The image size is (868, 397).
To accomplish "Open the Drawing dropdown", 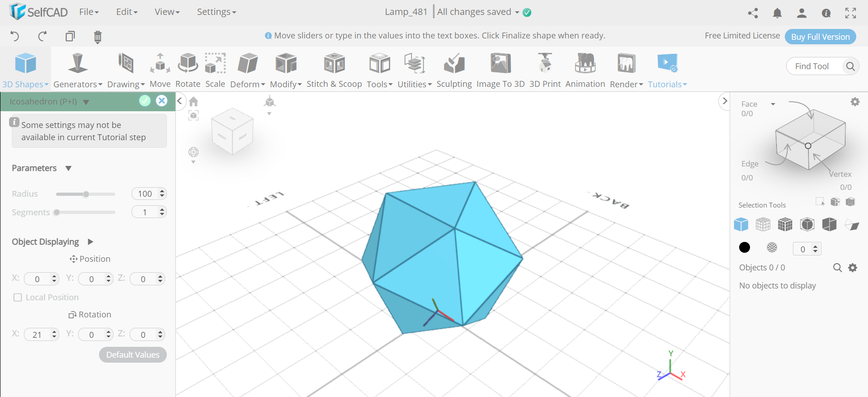I will (x=126, y=70).
